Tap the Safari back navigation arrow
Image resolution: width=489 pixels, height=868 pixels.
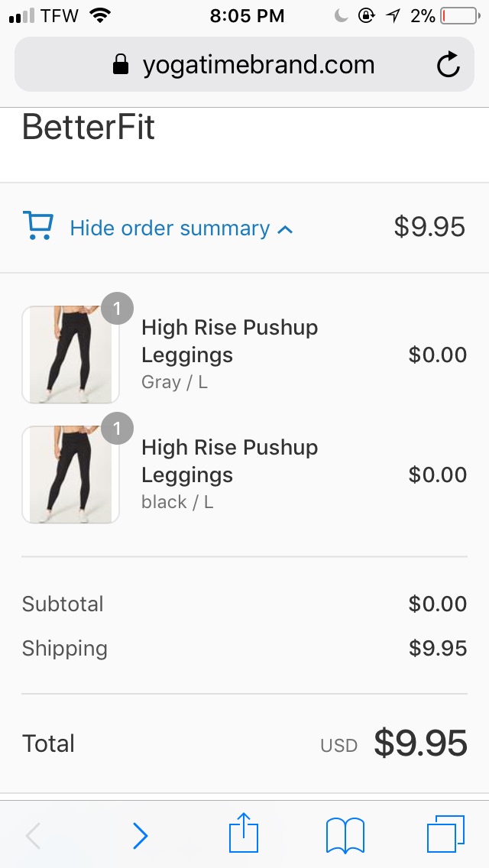click(33, 835)
